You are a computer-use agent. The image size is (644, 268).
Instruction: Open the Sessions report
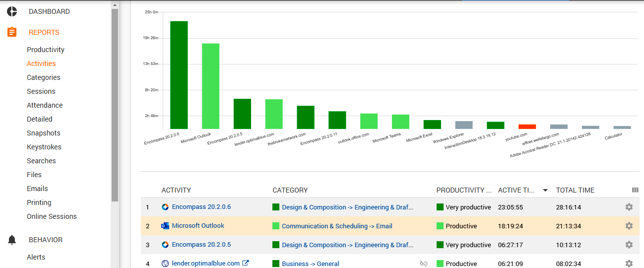click(41, 91)
